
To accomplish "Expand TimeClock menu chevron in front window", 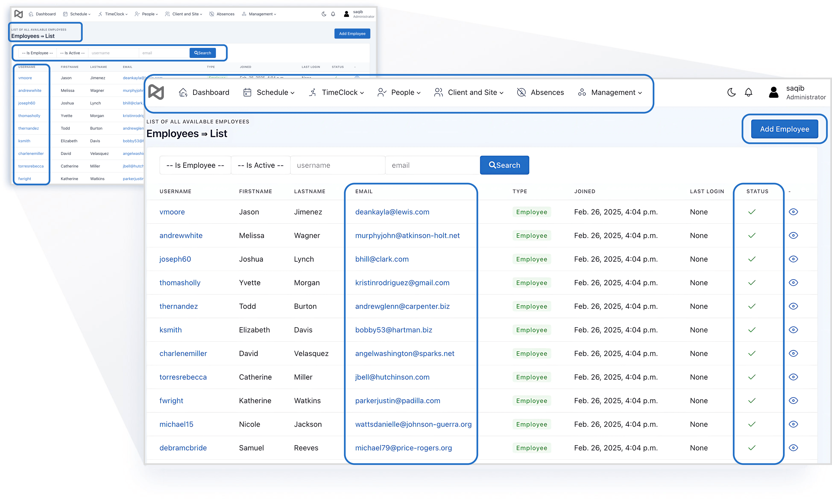I will click(x=362, y=93).
